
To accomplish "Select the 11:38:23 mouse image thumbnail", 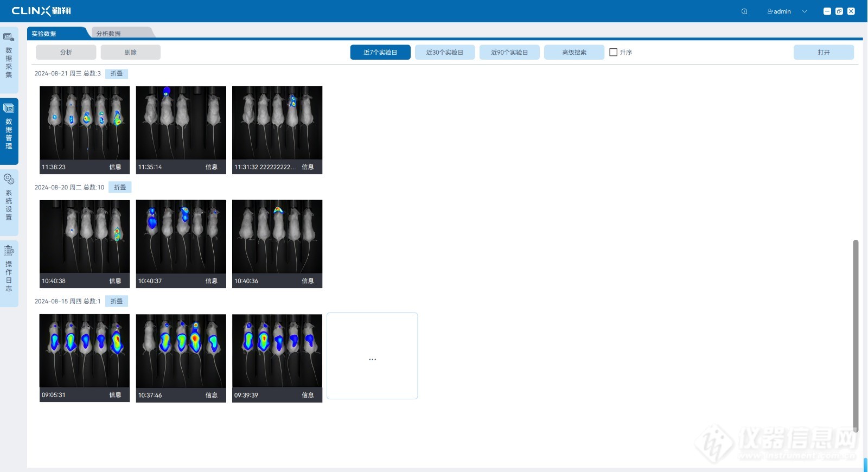I will pos(85,123).
